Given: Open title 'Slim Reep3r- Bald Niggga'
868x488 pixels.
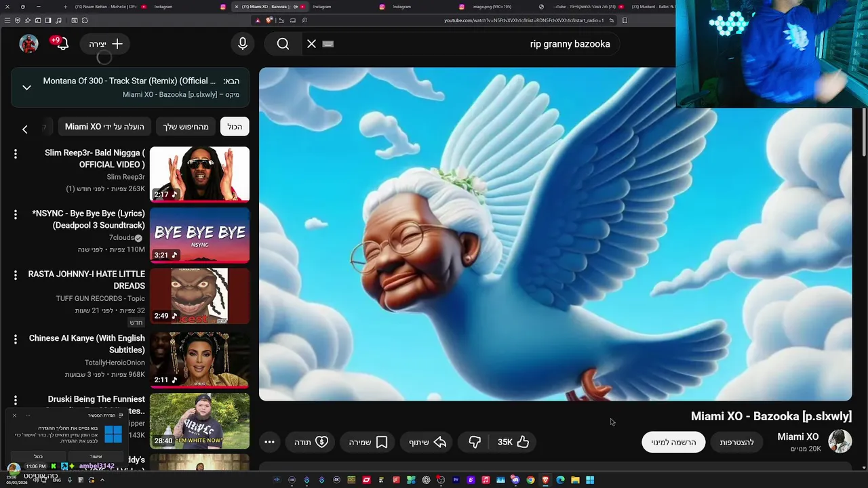Looking at the screenshot, I should pos(95,159).
